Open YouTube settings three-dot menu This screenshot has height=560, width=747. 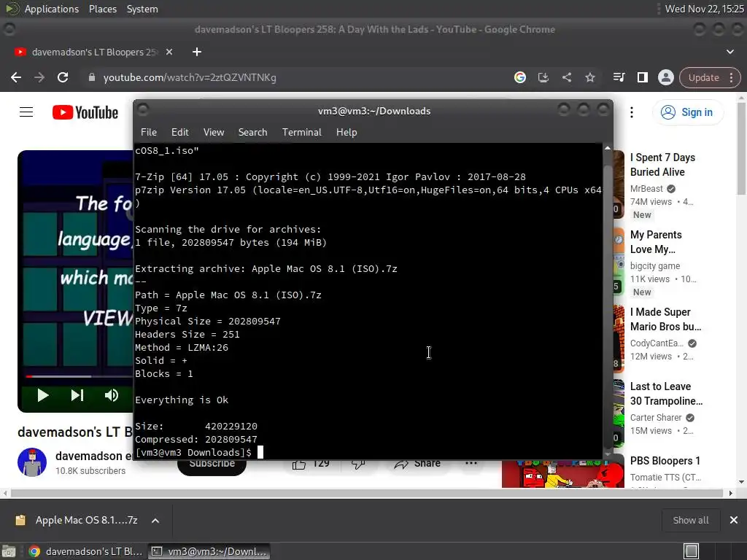click(x=632, y=112)
